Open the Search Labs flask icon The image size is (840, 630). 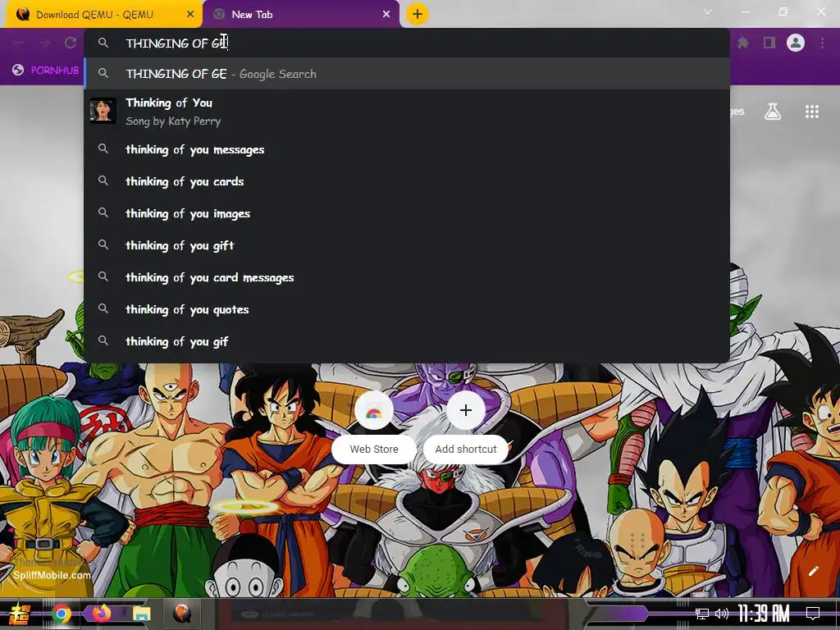[773, 112]
